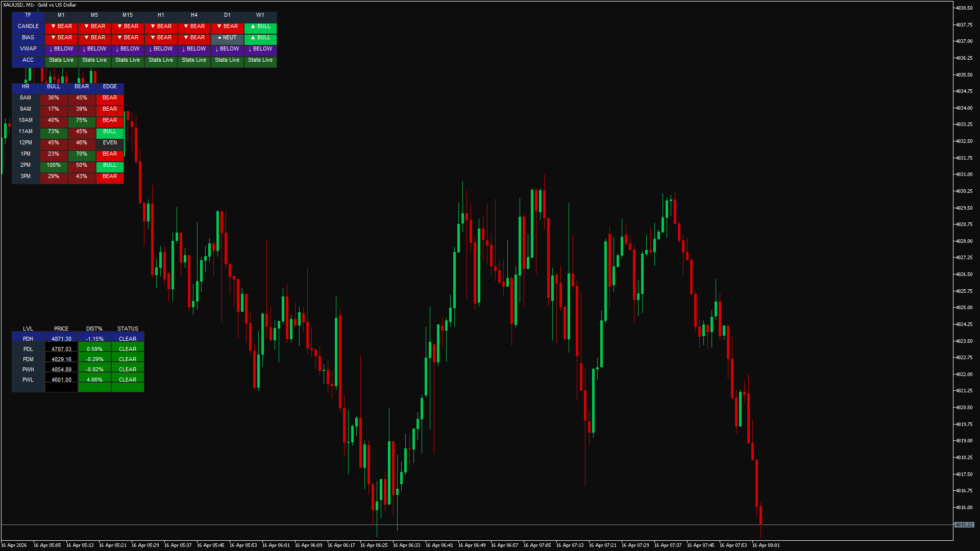Click the M5 VWAP below arrow cell
980x551 pixels.
[x=94, y=49]
